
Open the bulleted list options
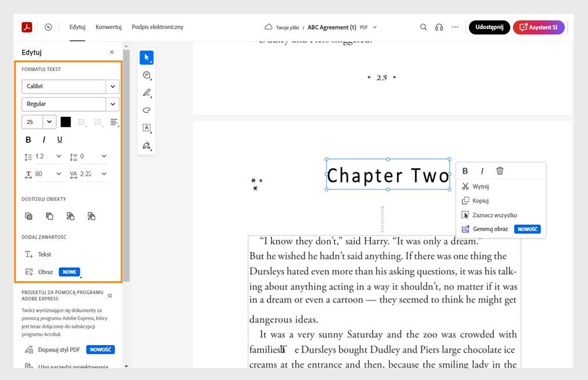(x=82, y=122)
